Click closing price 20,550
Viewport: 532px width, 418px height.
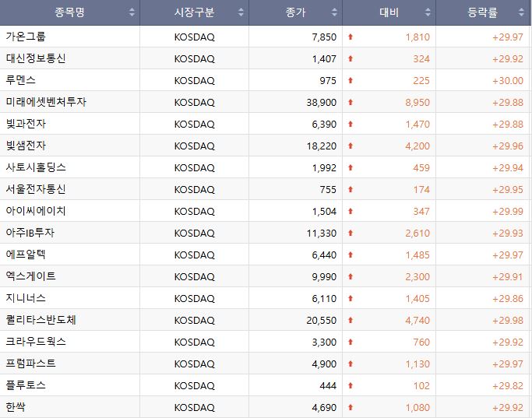pyautogui.click(x=322, y=321)
